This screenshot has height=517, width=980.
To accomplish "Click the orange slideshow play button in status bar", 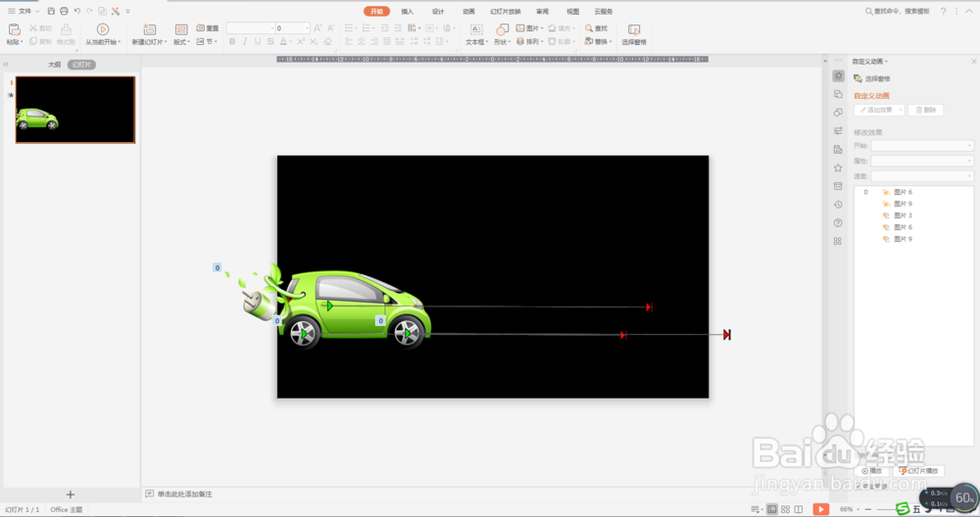I will click(820, 509).
